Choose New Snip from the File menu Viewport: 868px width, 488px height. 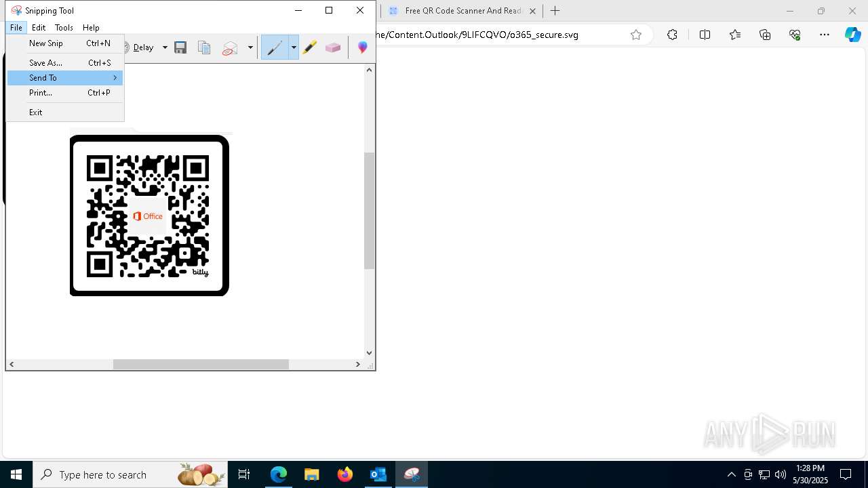click(65, 43)
